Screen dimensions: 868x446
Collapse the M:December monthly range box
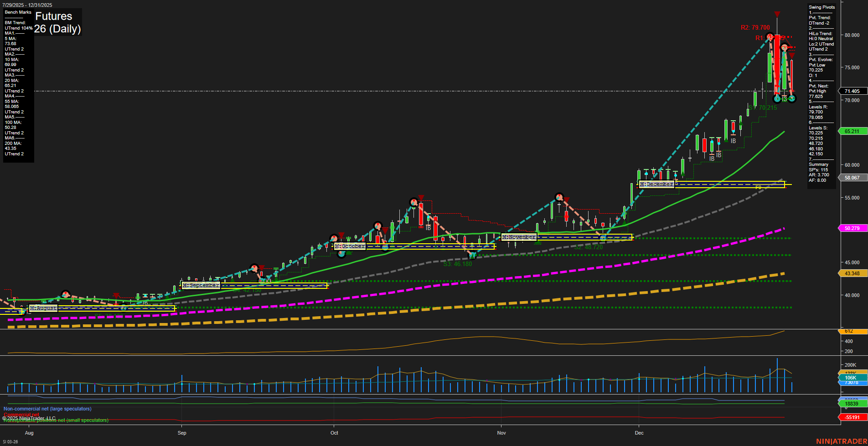coord(656,184)
